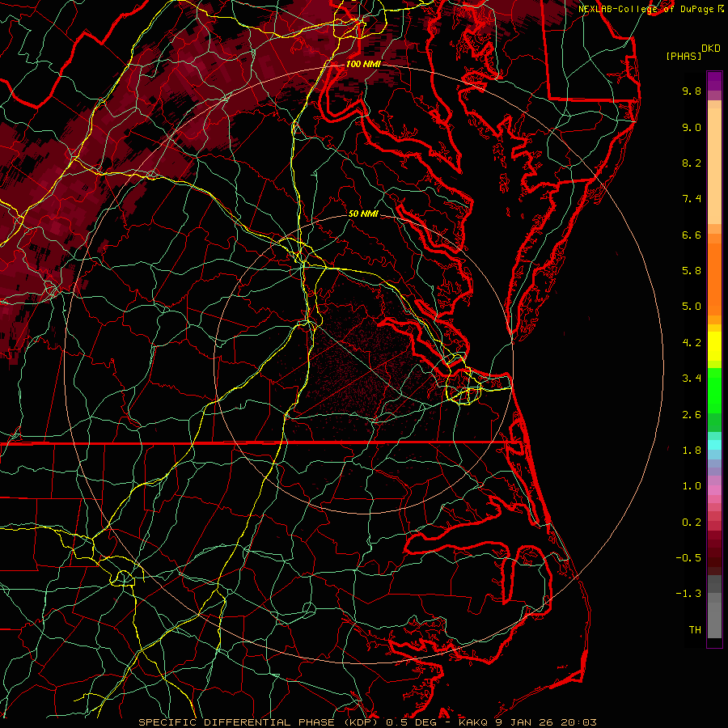Pick the cyan band on the color bar

714,445
